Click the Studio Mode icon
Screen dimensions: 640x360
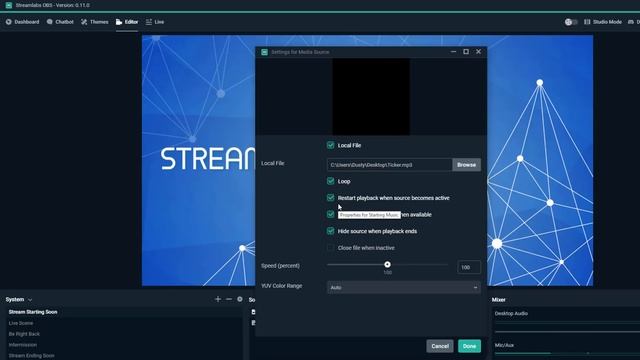point(587,22)
